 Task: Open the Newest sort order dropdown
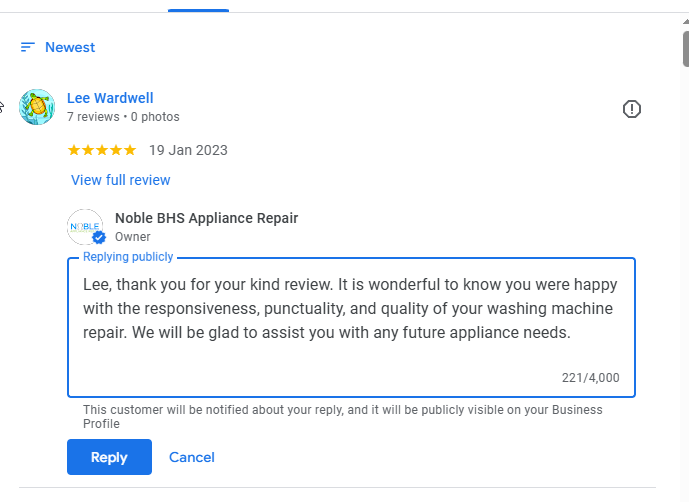click(70, 47)
